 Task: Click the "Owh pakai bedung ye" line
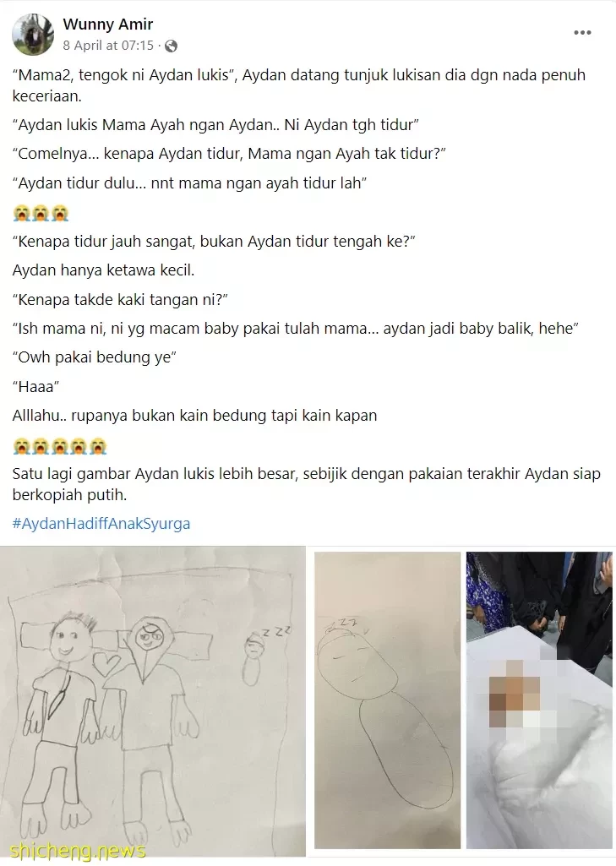tap(94, 357)
